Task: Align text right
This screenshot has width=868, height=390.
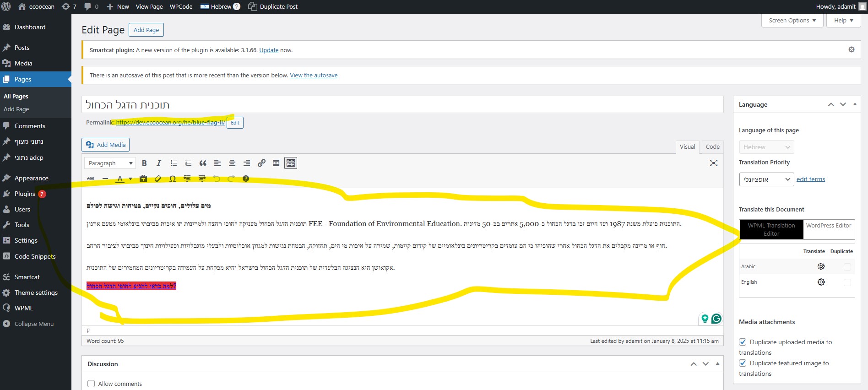Action: [x=247, y=163]
